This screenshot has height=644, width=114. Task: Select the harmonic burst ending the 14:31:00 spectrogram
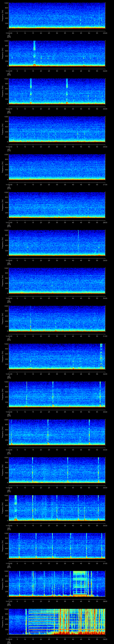click(101, 356)
